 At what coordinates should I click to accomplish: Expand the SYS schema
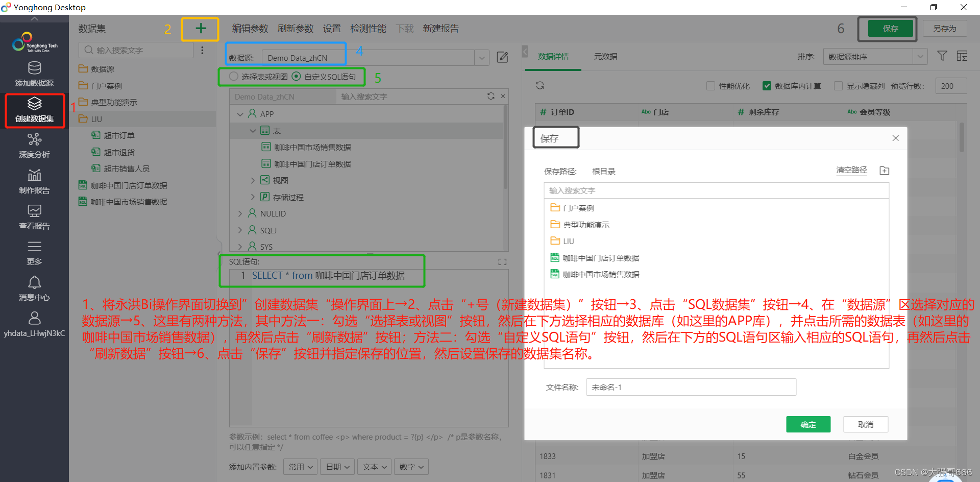(240, 247)
